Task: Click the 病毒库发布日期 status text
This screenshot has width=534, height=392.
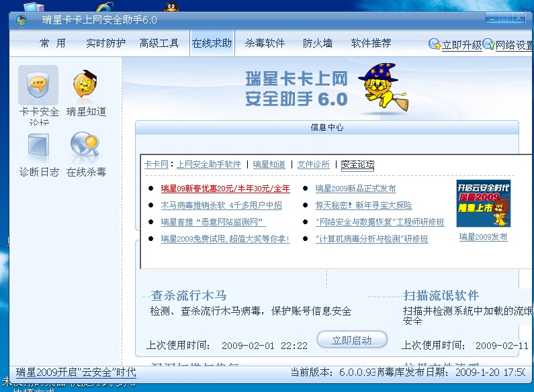Action: point(451,373)
